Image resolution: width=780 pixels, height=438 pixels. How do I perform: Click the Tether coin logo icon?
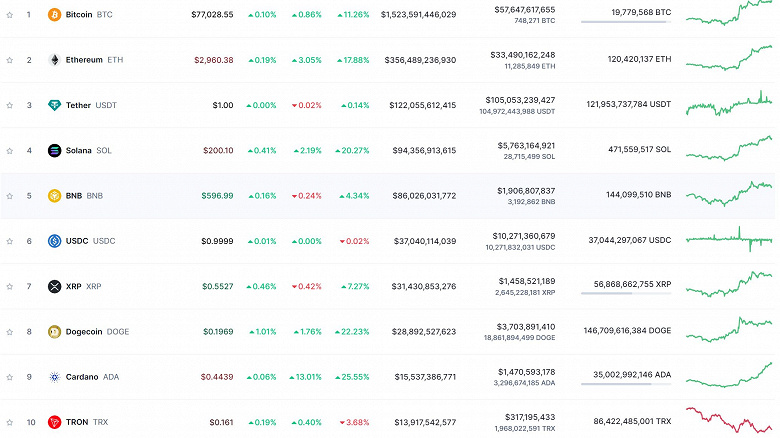point(54,105)
